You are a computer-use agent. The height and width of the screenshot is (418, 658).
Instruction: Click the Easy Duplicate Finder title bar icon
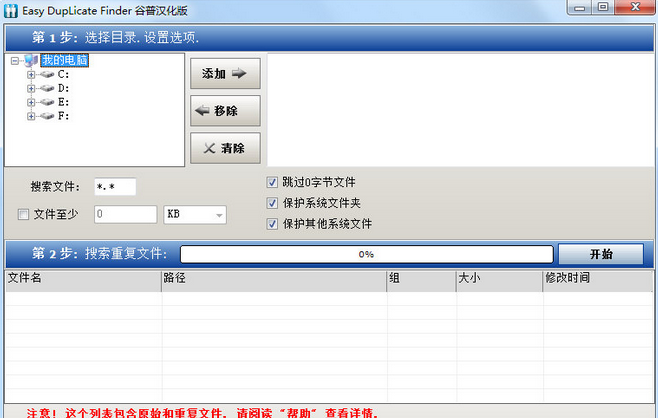click(x=10, y=10)
